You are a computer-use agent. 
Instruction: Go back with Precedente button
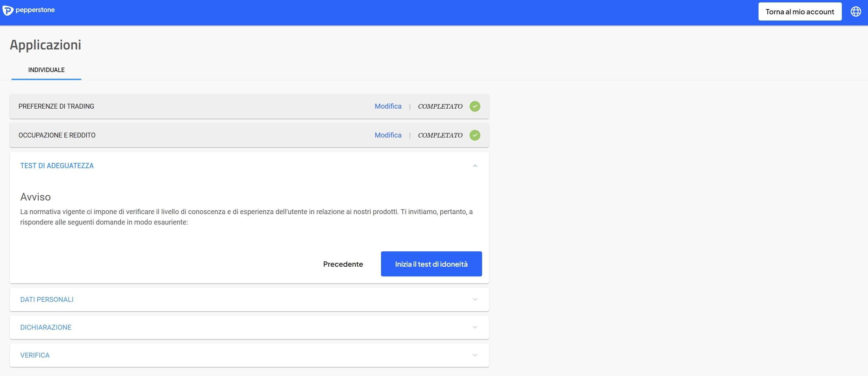tap(343, 264)
